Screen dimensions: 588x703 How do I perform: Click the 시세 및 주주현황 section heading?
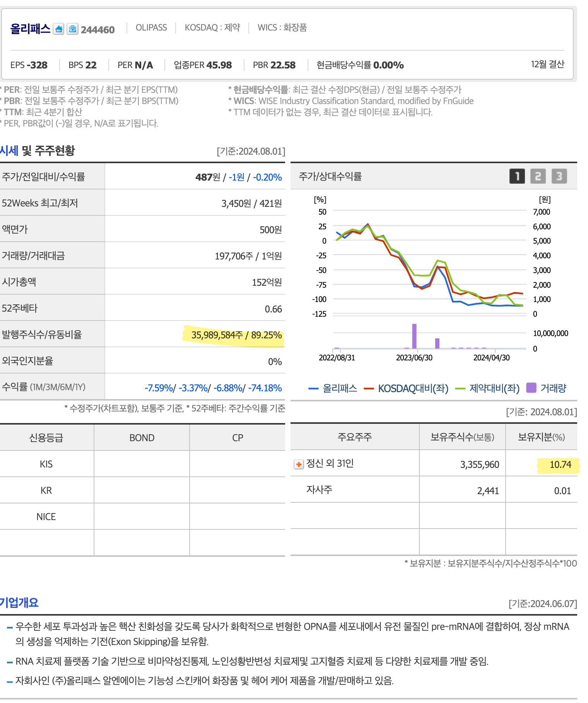coord(37,150)
